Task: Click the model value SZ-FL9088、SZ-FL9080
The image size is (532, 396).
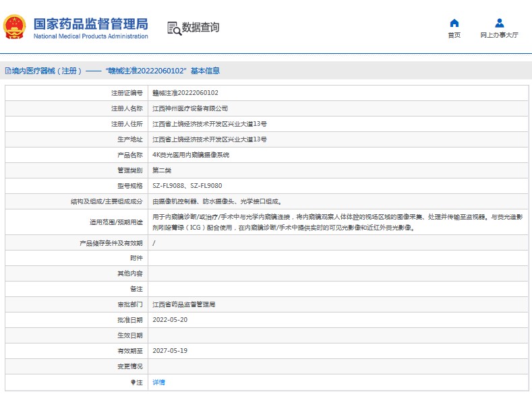Action: 187,186
